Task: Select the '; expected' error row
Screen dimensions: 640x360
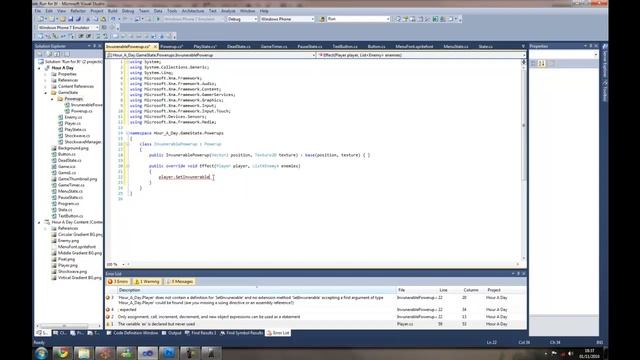Action: pos(316,310)
